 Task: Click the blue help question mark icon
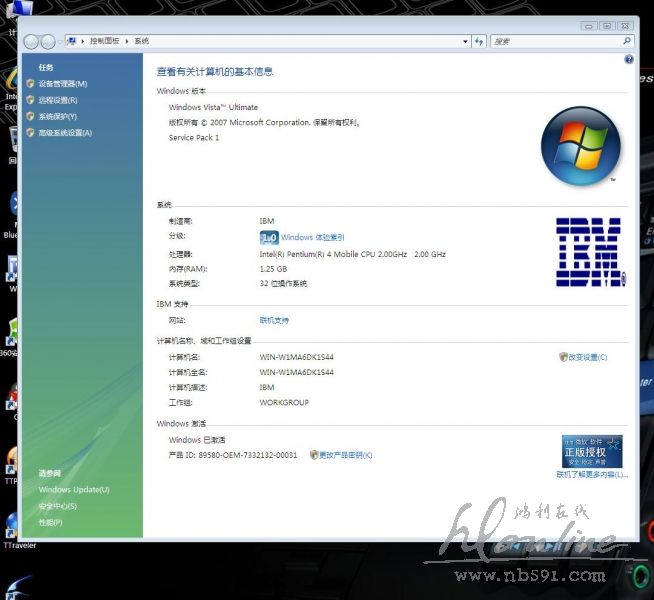[x=628, y=60]
